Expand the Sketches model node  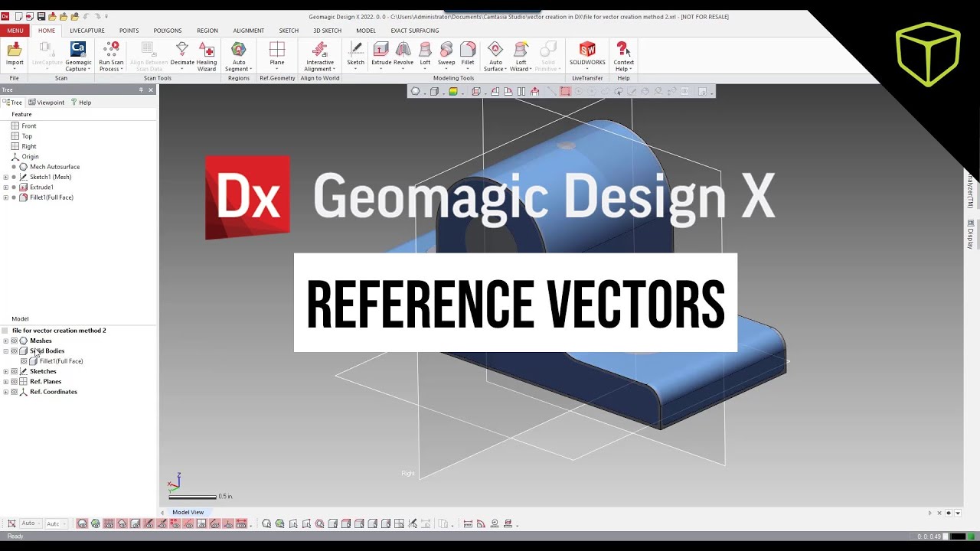tap(6, 371)
